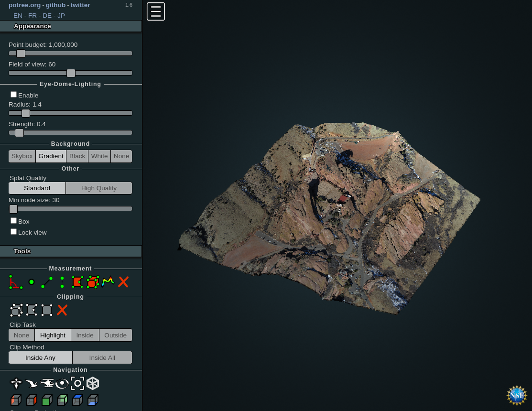
Task: Choose High Quality splat setting
Action: tap(98, 188)
